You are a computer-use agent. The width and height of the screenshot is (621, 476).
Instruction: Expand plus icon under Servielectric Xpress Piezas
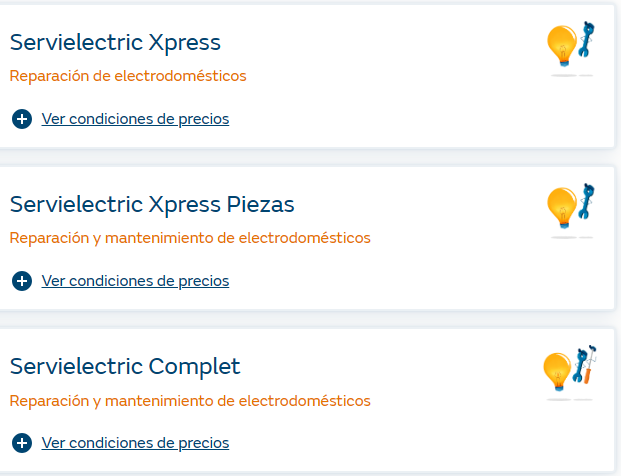(x=22, y=281)
